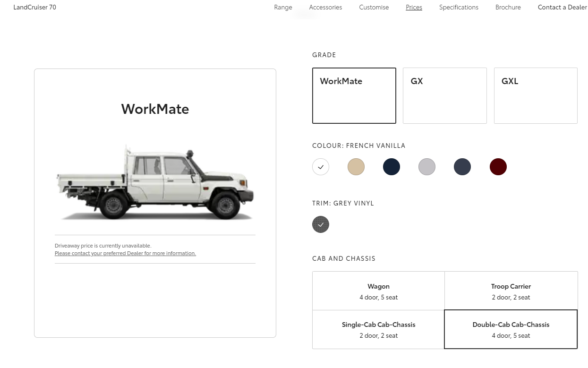This screenshot has width=588, height=368.
Task: Select the WorkMate grade card
Action: coord(354,95)
